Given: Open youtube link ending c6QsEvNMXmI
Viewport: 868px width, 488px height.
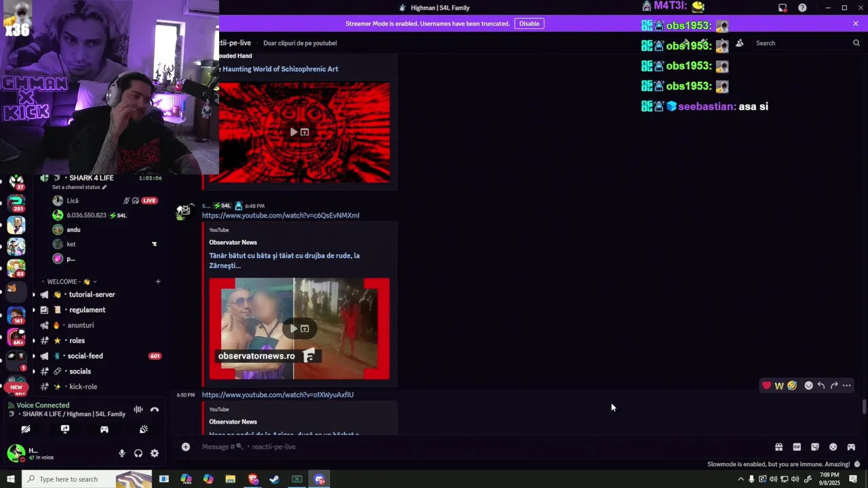Looking at the screenshot, I should pyautogui.click(x=281, y=216).
